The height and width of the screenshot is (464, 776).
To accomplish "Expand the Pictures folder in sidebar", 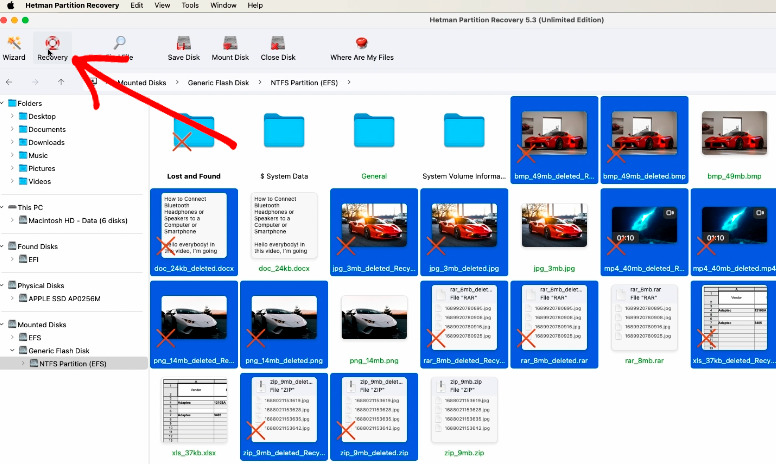I will [x=12, y=168].
